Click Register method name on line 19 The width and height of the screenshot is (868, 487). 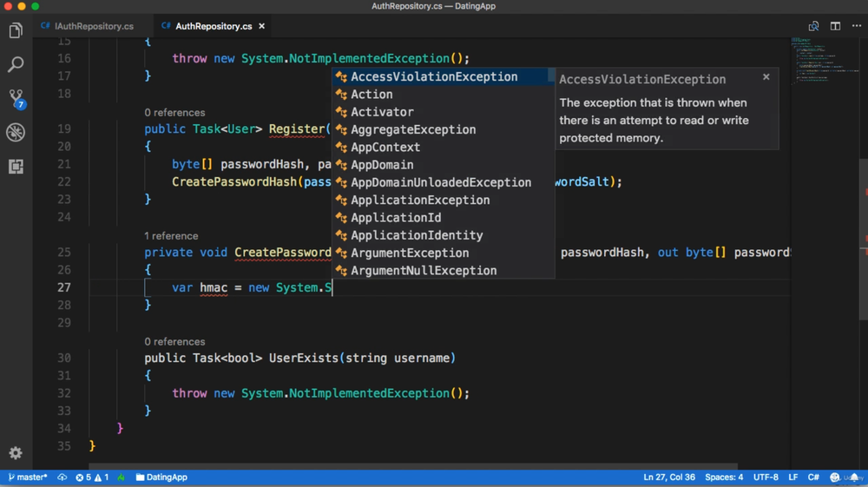pos(297,129)
